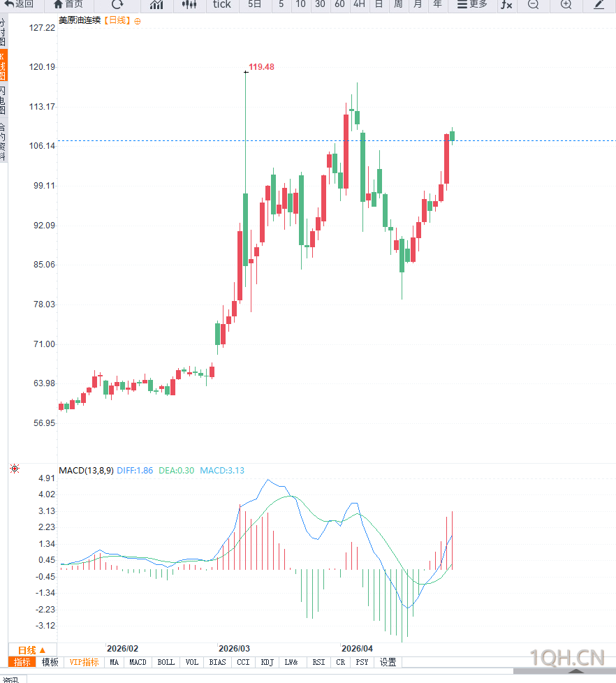Click the 2026/04 date axis label
This screenshot has width=616, height=683.
pos(357,649)
